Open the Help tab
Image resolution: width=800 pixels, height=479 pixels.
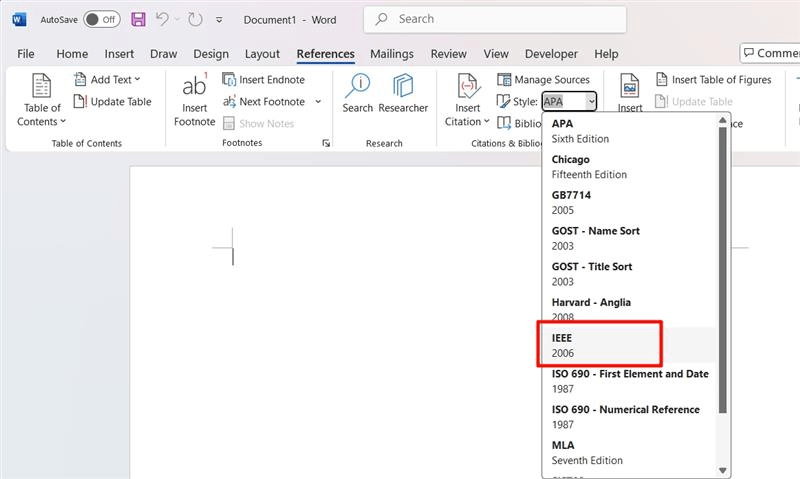[x=606, y=54]
